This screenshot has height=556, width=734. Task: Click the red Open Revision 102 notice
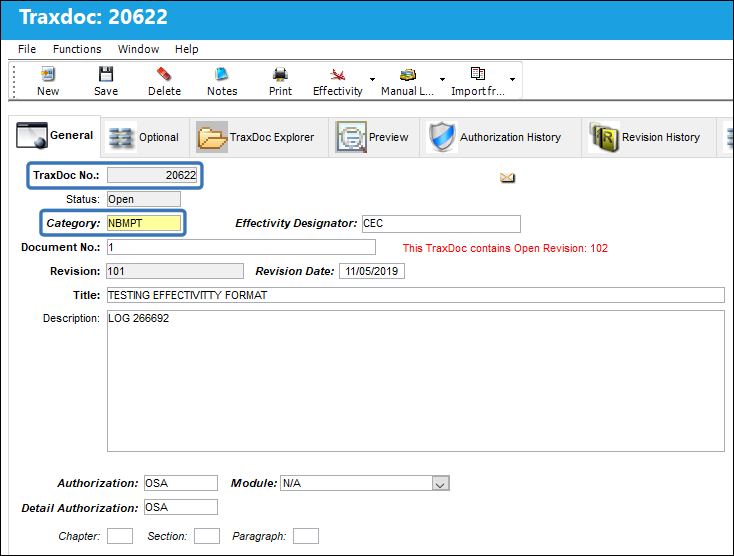[505, 248]
